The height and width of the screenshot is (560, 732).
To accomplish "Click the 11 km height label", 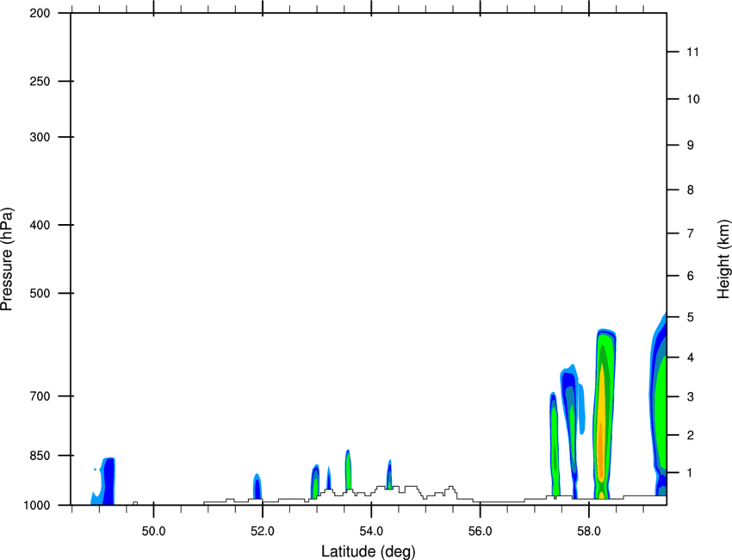I will (692, 52).
